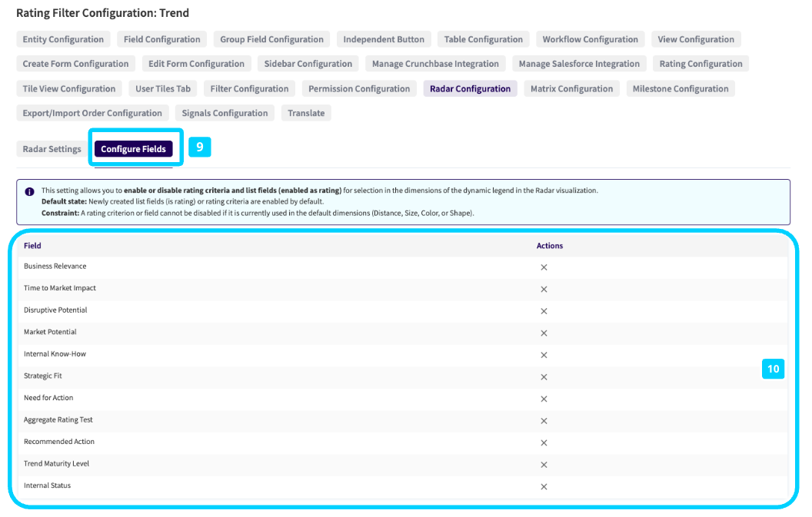The image size is (812, 517).
Task: Go to Entity Configuration
Action: click(63, 39)
